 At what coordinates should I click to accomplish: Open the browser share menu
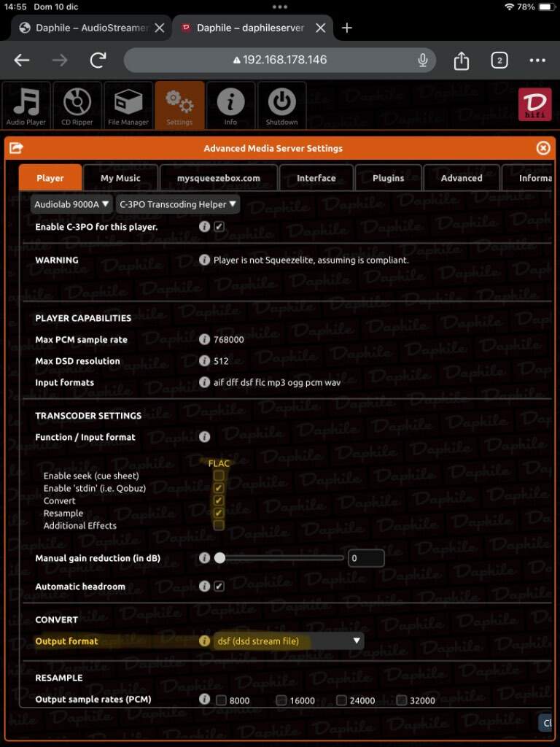461,61
